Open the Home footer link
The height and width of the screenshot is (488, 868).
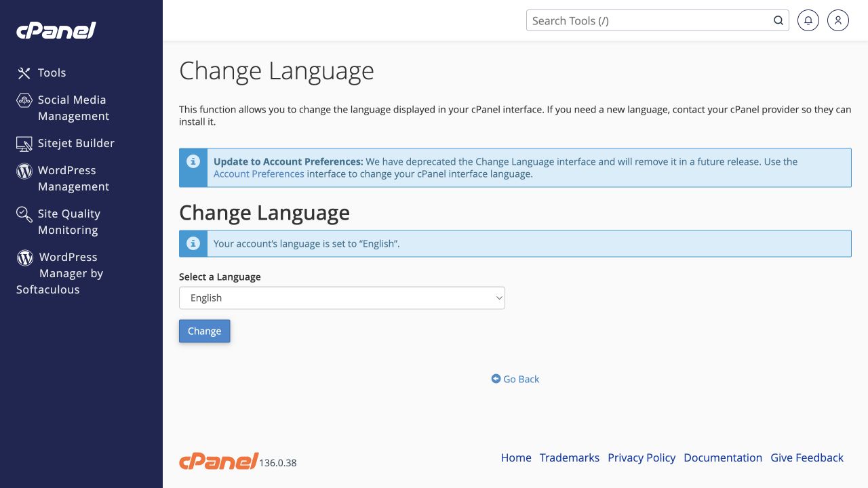[516, 457]
